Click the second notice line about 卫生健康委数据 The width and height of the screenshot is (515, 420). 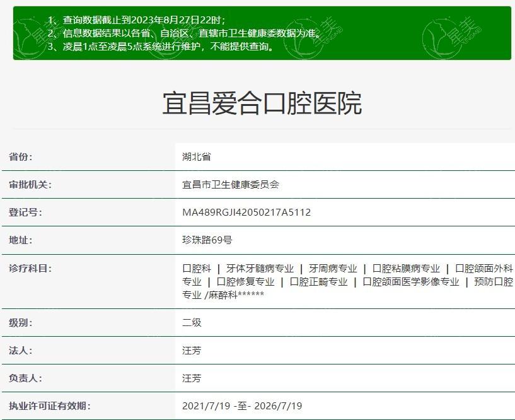(x=193, y=33)
